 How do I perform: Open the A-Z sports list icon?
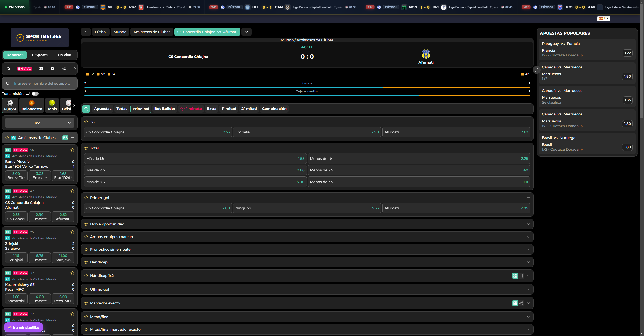point(64,69)
